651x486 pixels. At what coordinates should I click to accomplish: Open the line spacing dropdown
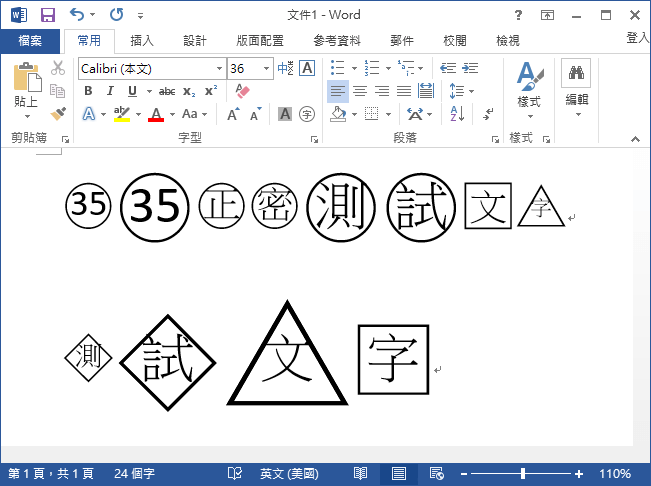tap(462, 91)
